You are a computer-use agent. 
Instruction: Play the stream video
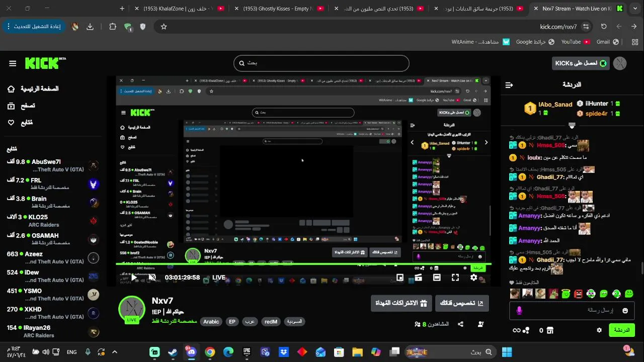[x=134, y=278]
